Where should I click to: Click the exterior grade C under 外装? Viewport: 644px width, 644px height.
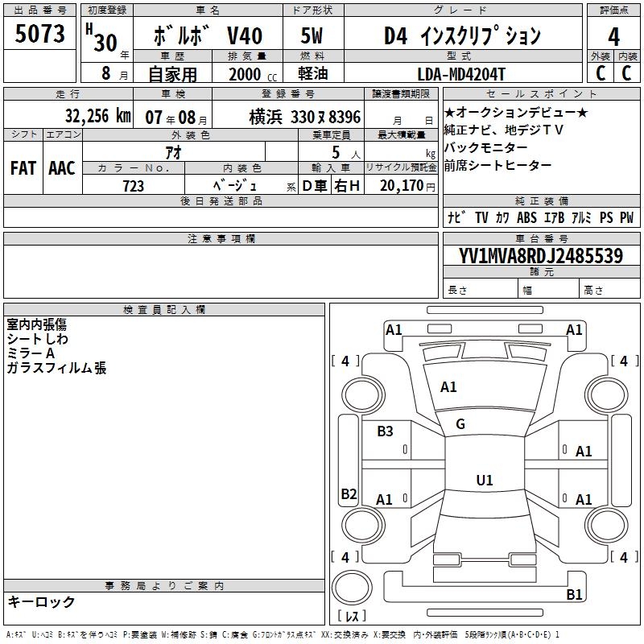(x=601, y=72)
